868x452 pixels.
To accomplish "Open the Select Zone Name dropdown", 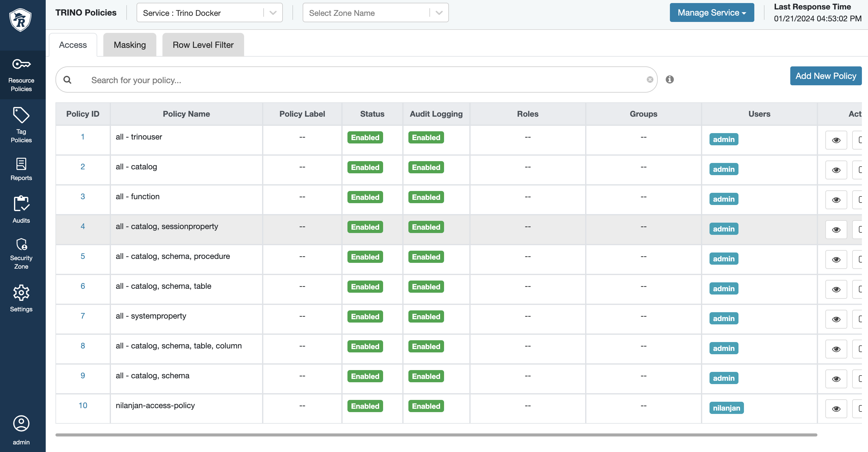I will point(439,13).
